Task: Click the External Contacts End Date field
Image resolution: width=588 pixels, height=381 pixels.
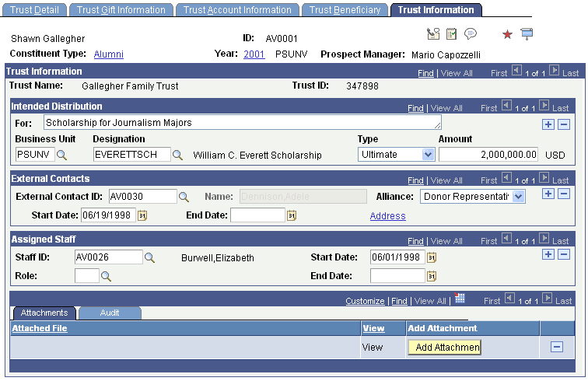Action: tap(257, 215)
